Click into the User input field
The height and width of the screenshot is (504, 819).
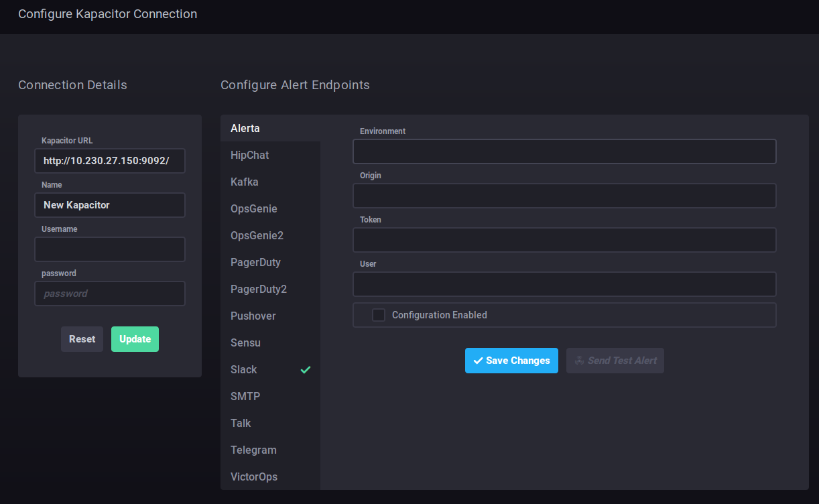[564, 284]
